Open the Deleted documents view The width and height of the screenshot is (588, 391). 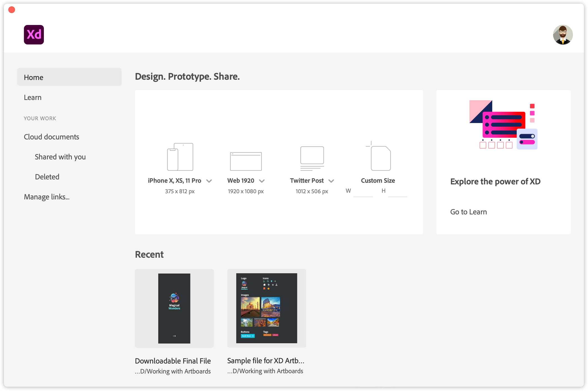click(47, 177)
